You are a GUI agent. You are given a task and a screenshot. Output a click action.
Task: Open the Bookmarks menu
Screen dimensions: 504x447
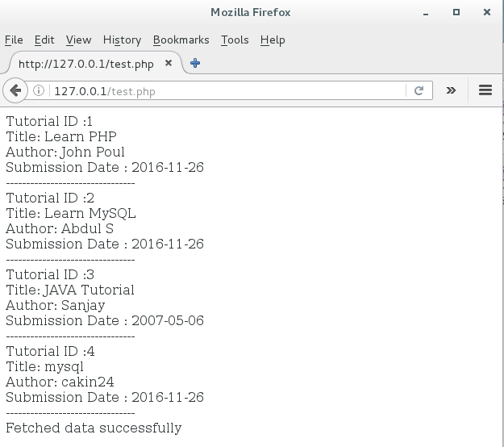pyautogui.click(x=181, y=40)
